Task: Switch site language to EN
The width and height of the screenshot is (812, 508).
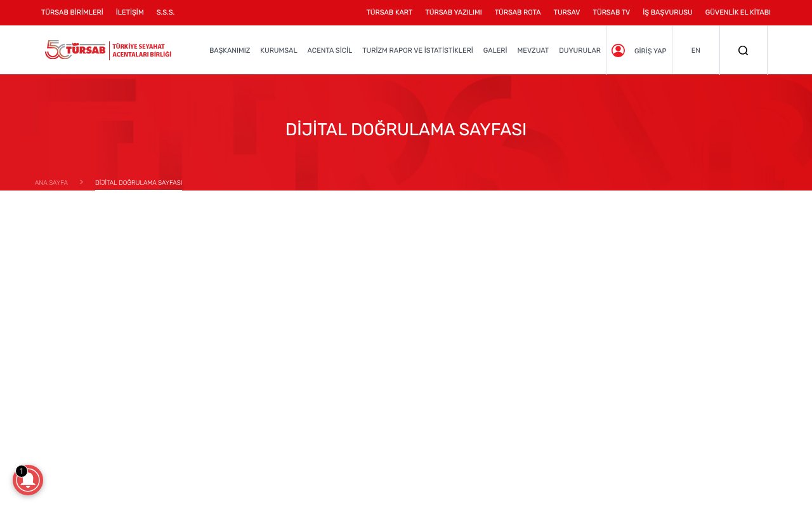Action: click(x=695, y=50)
